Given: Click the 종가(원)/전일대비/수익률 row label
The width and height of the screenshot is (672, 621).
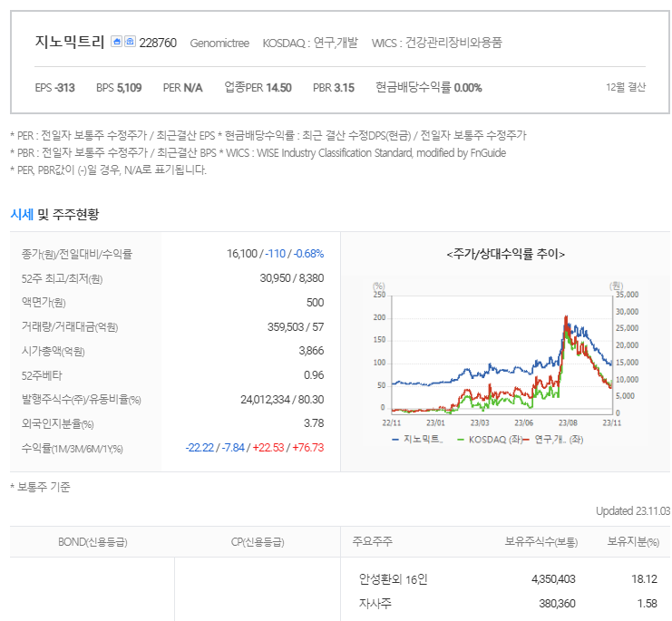Looking at the screenshot, I should (77, 254).
